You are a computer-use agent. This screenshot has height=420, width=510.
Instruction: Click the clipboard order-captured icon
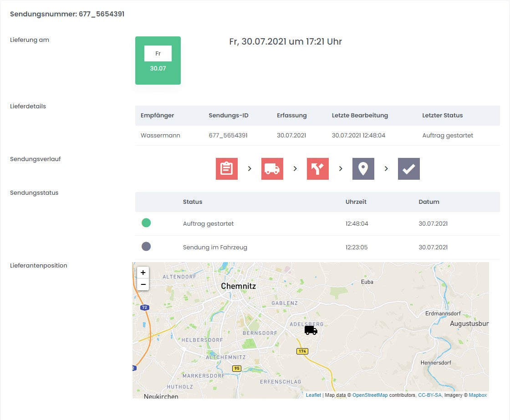[226, 169]
